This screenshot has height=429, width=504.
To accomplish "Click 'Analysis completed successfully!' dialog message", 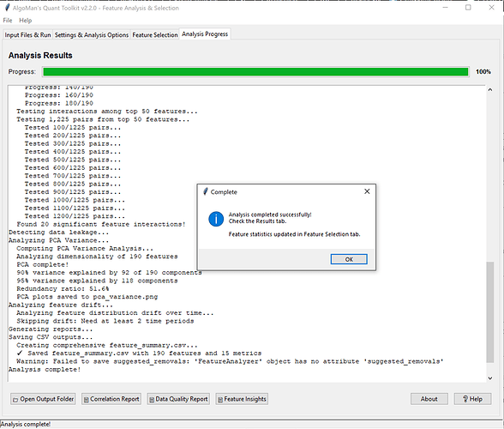I will (x=270, y=214).
